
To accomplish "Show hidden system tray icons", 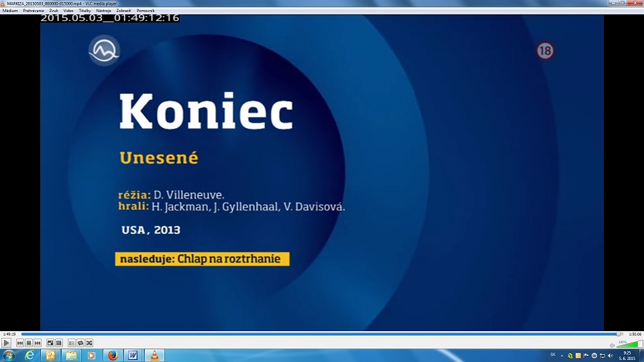I will click(561, 355).
